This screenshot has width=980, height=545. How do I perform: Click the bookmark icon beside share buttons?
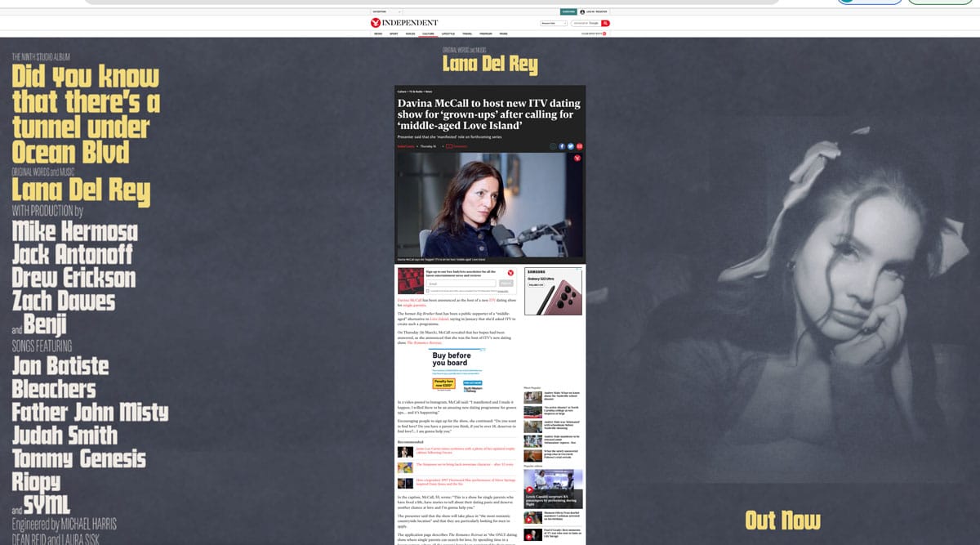[553, 146]
